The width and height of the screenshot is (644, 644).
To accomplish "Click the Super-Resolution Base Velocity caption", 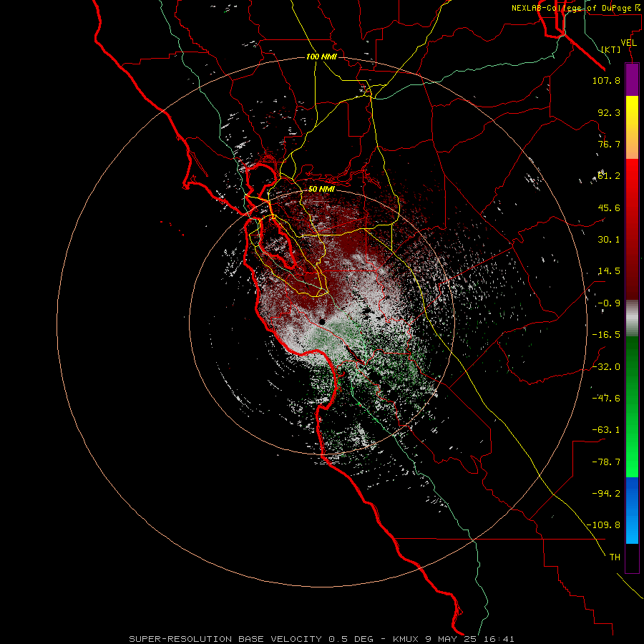I will pos(321,639).
